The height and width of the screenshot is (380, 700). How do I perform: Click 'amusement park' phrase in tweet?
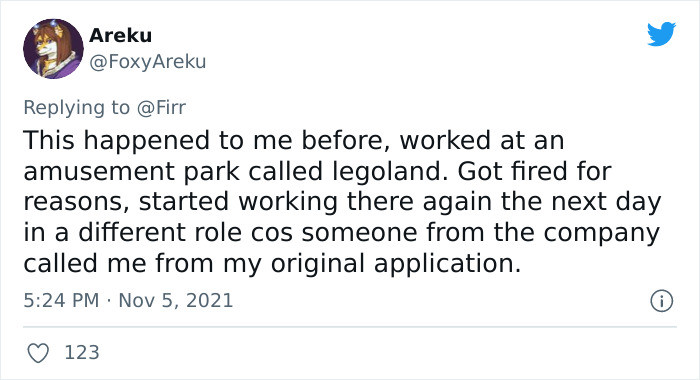coord(132,172)
